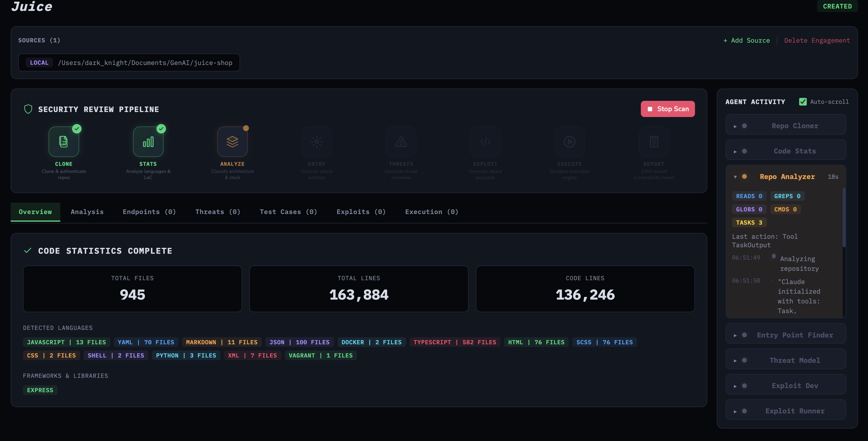Click the agent activity panel scrollbar

click(x=844, y=218)
